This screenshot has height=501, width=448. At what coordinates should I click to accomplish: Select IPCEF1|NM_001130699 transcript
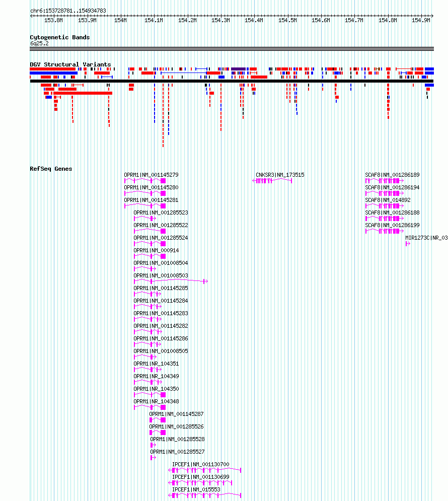(x=200, y=477)
